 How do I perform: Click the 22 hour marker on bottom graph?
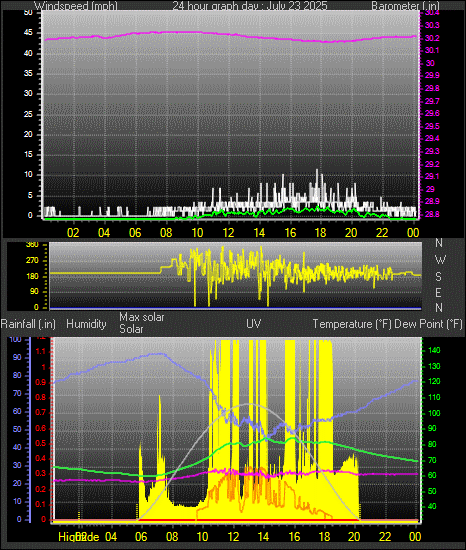tap(385, 536)
